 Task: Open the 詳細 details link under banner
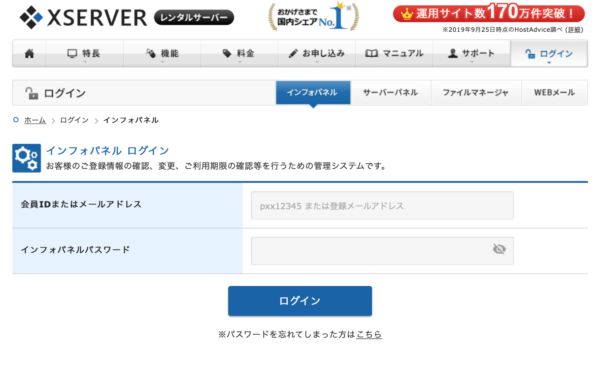click(x=574, y=30)
